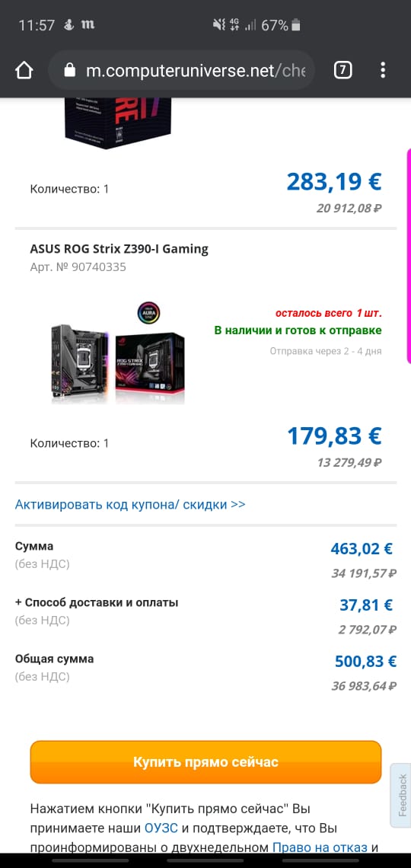
Task: Tap the Intel Core i7 product box image
Action: tap(119, 123)
